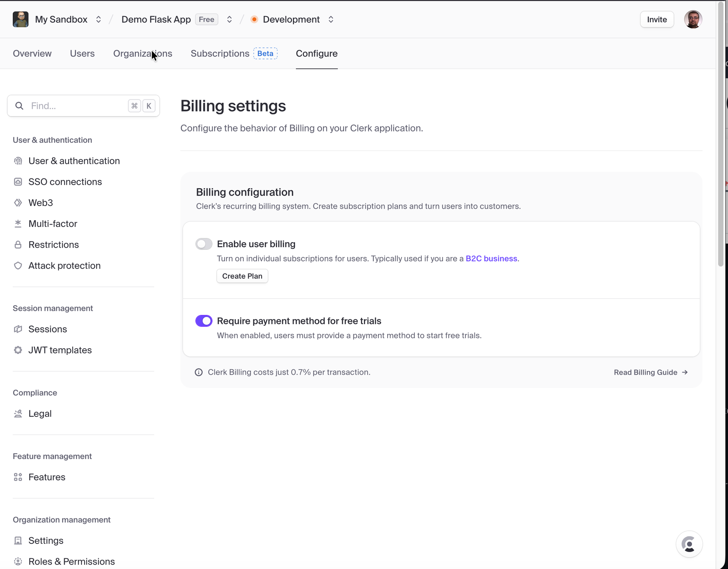
Task: Disable require payment method for free trials
Action: point(204,321)
